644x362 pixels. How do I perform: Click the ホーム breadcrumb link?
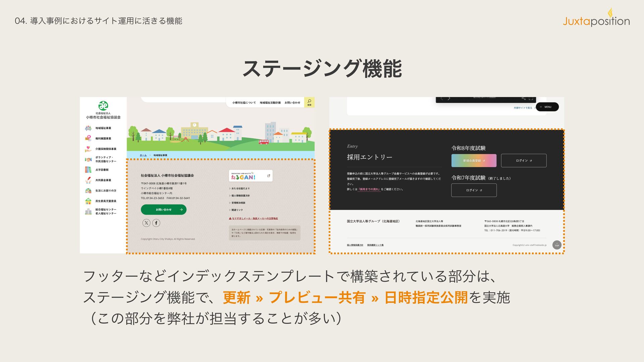[x=143, y=156]
